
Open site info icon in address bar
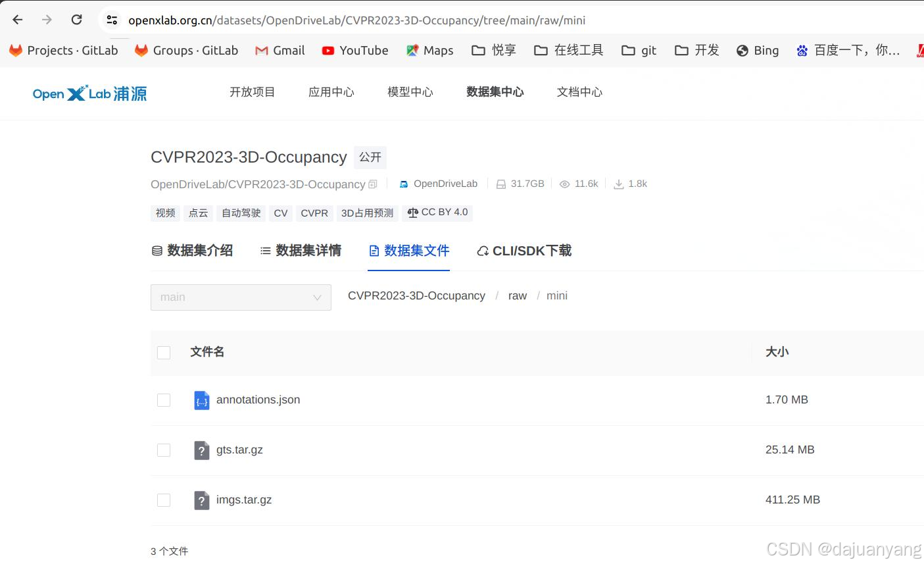click(112, 20)
